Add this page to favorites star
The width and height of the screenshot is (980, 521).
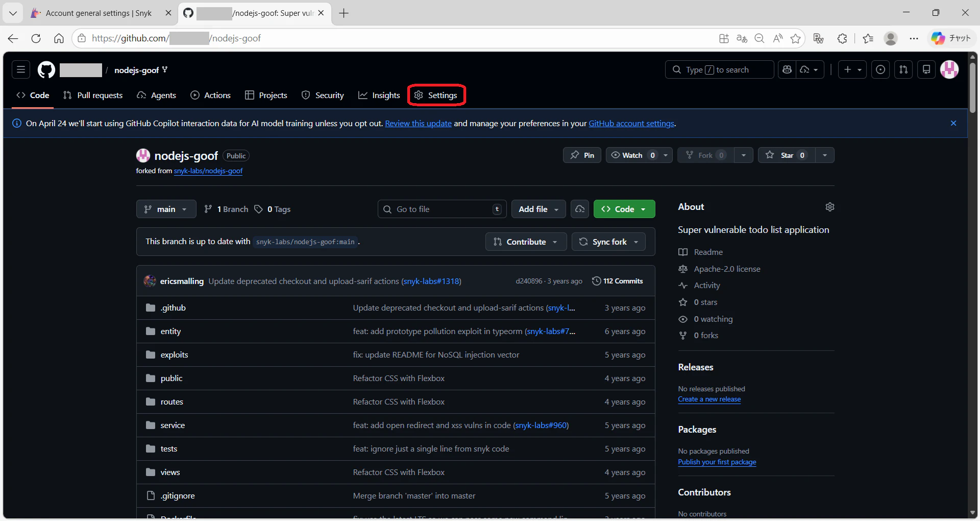pyautogui.click(x=795, y=38)
